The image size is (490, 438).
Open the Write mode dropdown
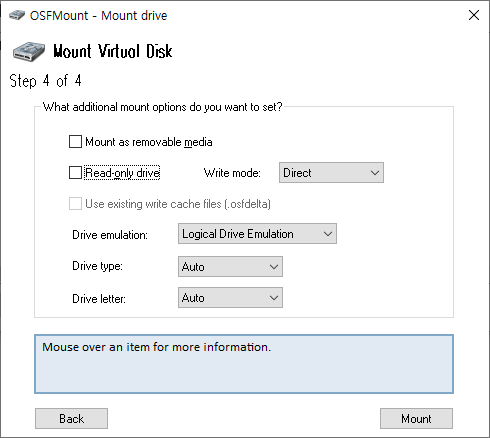(x=331, y=173)
